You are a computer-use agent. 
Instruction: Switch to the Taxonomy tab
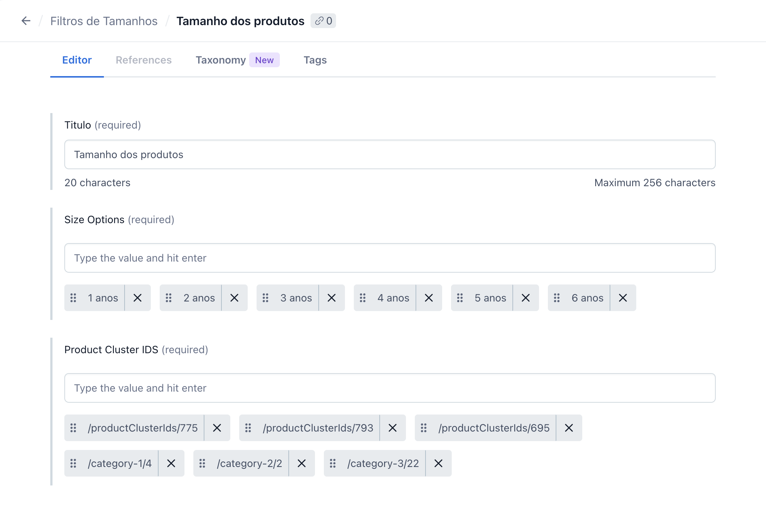click(x=221, y=60)
